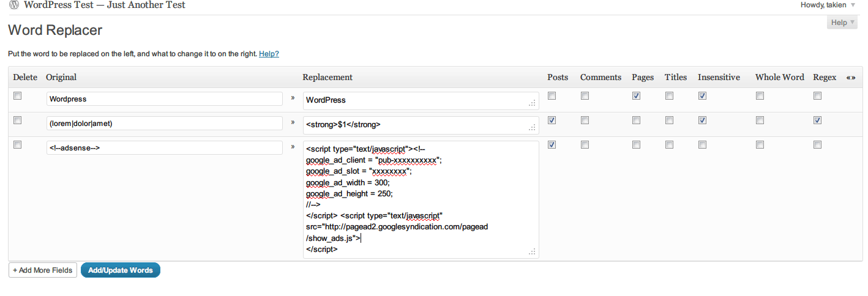The width and height of the screenshot is (868, 296).
Task: Uncheck Pages for the Wordpress row
Action: pos(636,96)
